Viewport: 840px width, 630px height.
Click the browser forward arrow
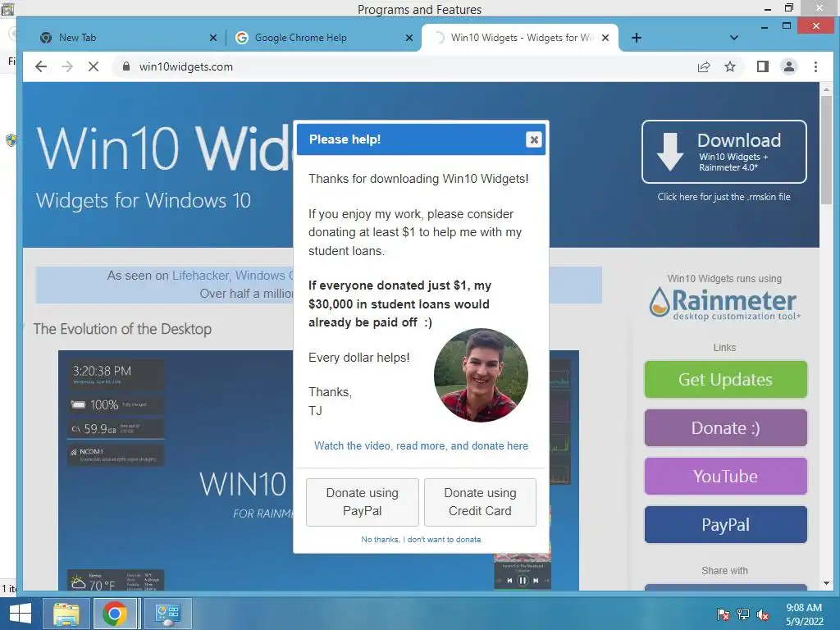pyautogui.click(x=67, y=66)
